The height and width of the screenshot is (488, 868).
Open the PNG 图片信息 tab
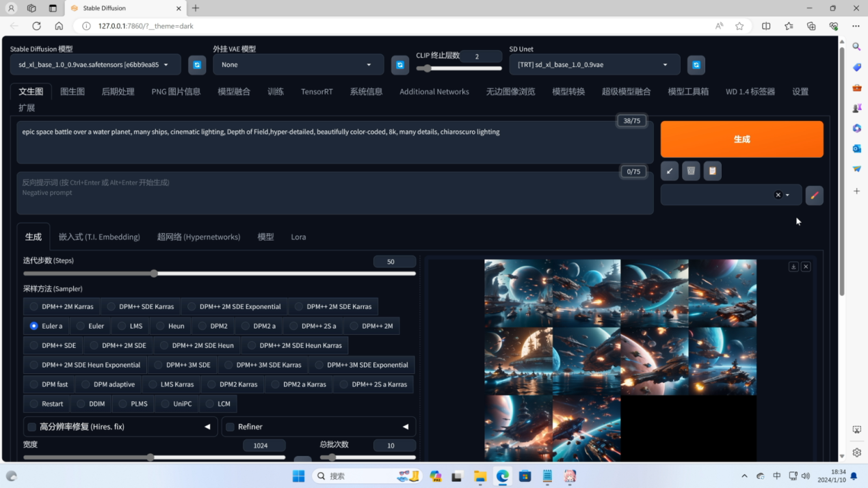pos(176,92)
